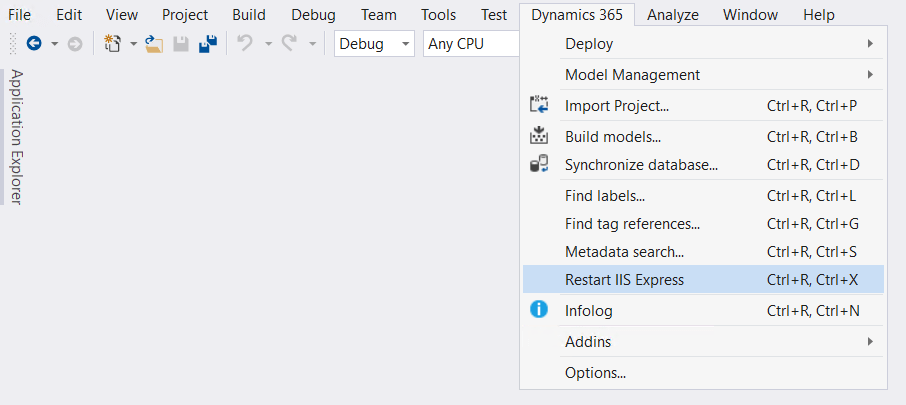The image size is (906, 405).
Task: Click the Open File folder icon
Action: (154, 44)
